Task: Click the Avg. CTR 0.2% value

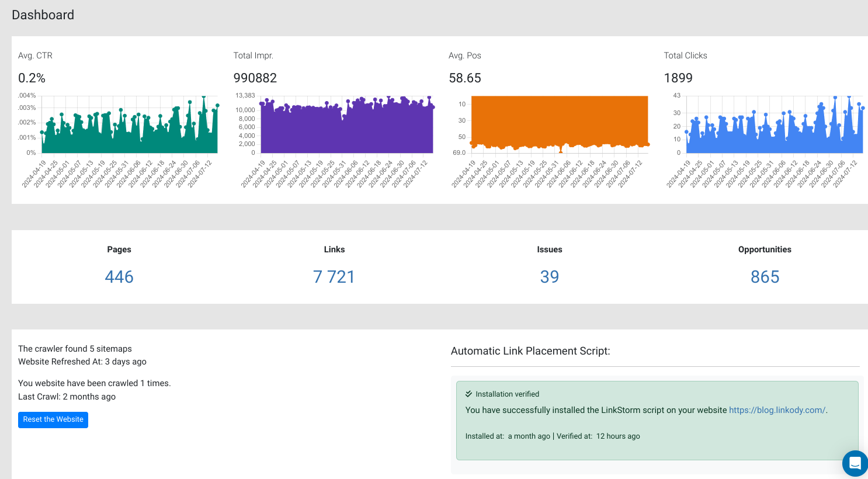Action: pyautogui.click(x=32, y=78)
